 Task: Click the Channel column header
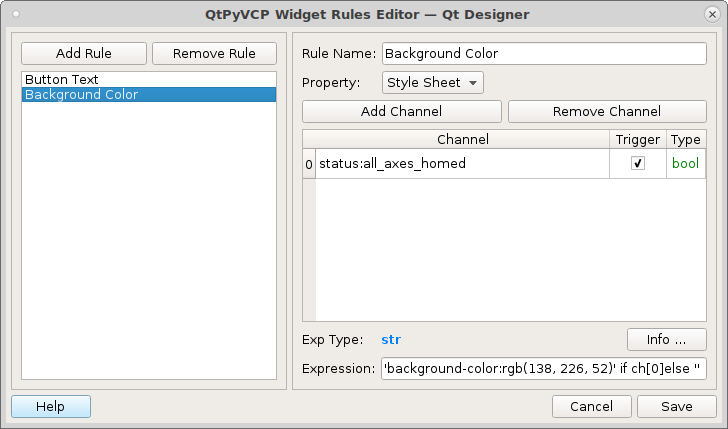(x=462, y=139)
